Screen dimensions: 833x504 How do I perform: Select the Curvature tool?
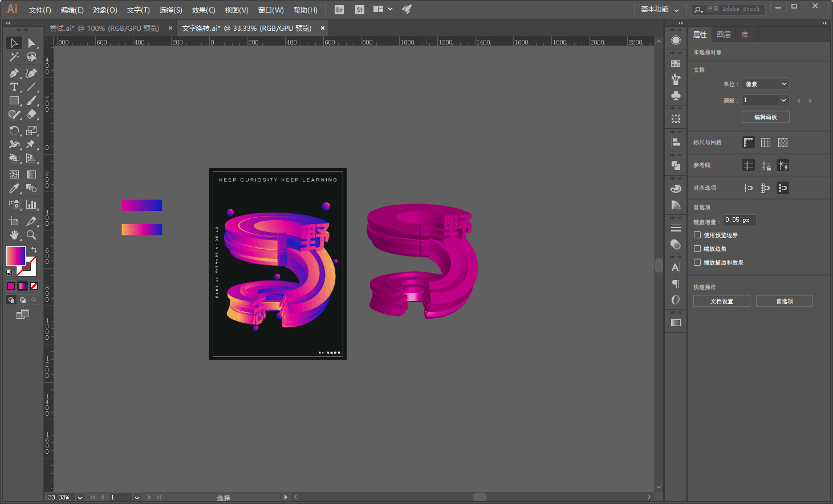(x=31, y=73)
